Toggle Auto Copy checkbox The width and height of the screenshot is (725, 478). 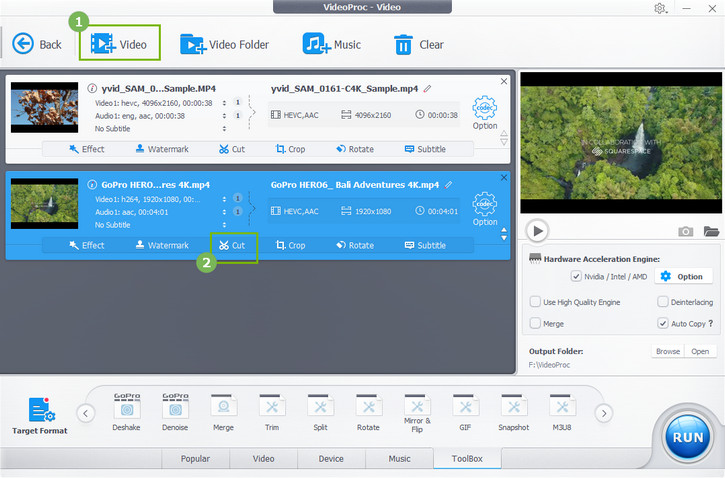tap(663, 323)
